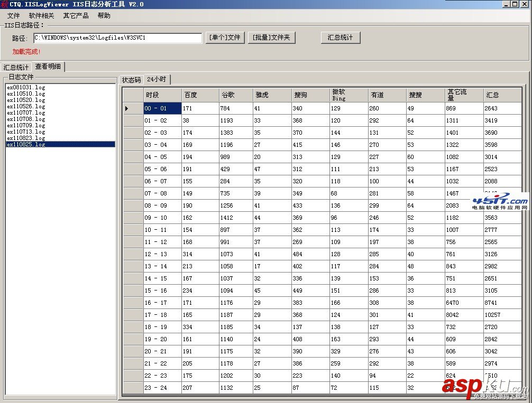This screenshot has height=403, width=532.
Task: Click the [单个]文件 button
Action: click(225, 38)
